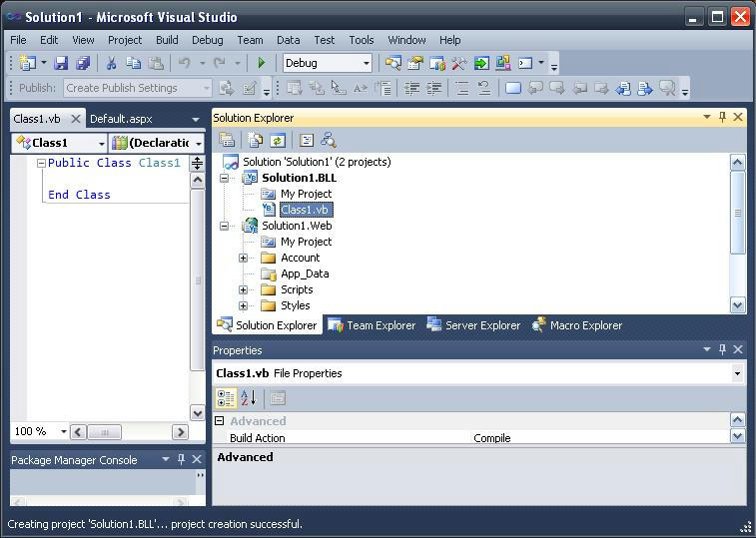
Task: Click View Code icon in Solution Explorer toolbar
Action: click(x=307, y=141)
